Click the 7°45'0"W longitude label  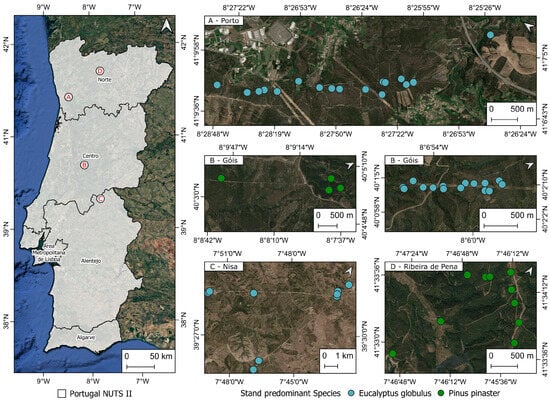pos(294,381)
